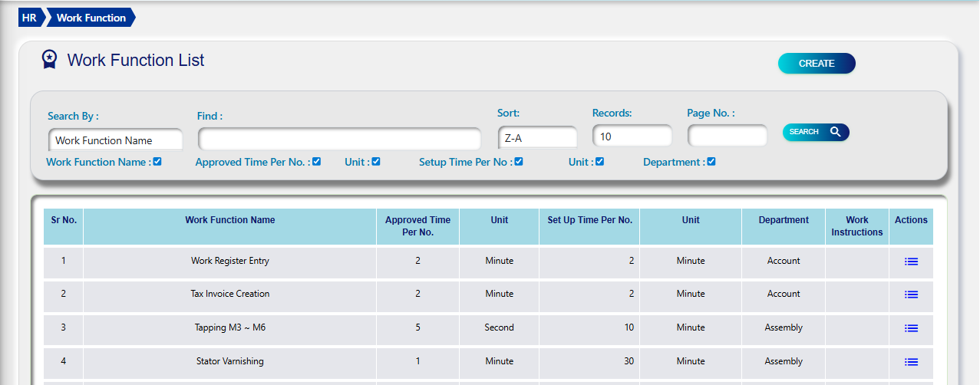Click the Page No. input box

pyautogui.click(x=727, y=137)
